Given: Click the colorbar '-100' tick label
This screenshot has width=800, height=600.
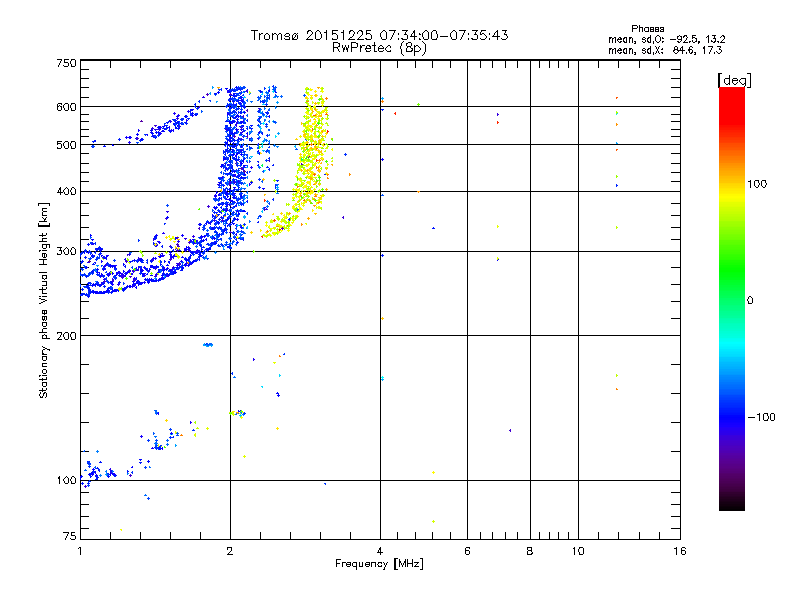Looking at the screenshot, I should (x=761, y=417).
